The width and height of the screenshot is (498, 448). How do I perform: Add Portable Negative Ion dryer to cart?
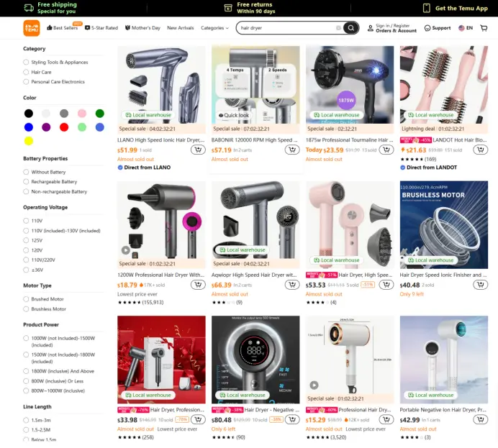click(481, 419)
